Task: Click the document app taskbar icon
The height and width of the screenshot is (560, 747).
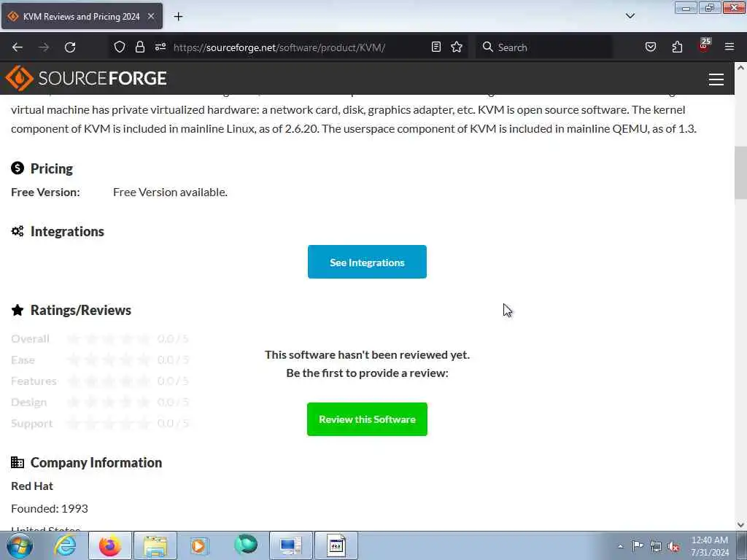Action: coord(336,545)
